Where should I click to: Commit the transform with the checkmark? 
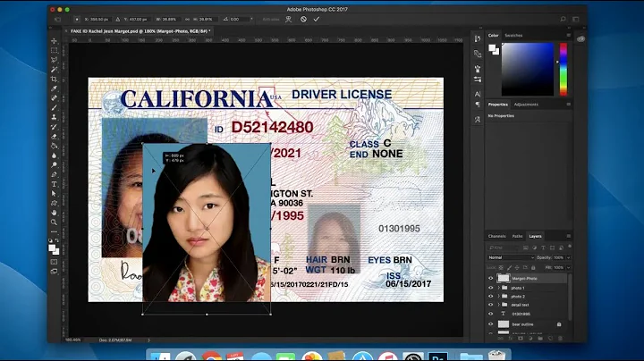[317, 19]
